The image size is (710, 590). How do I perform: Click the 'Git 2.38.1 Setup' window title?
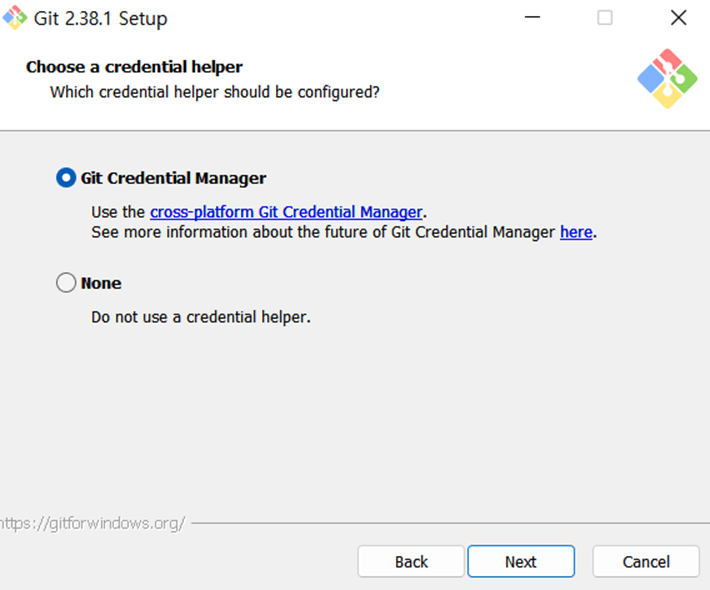pos(101,19)
